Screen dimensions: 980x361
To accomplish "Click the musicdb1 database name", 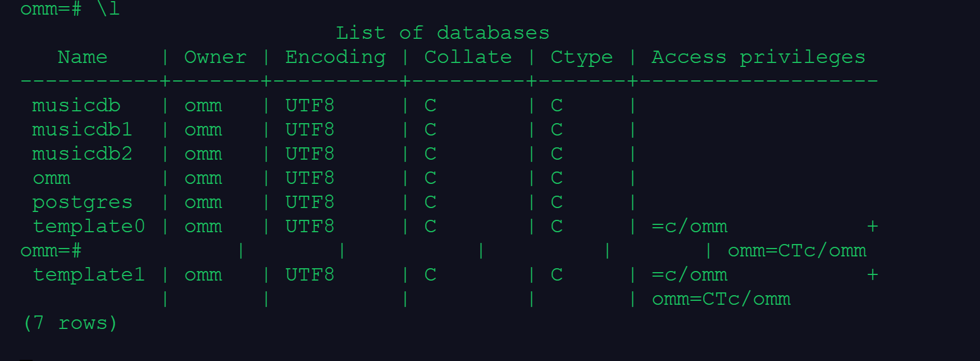I will click(x=82, y=130).
